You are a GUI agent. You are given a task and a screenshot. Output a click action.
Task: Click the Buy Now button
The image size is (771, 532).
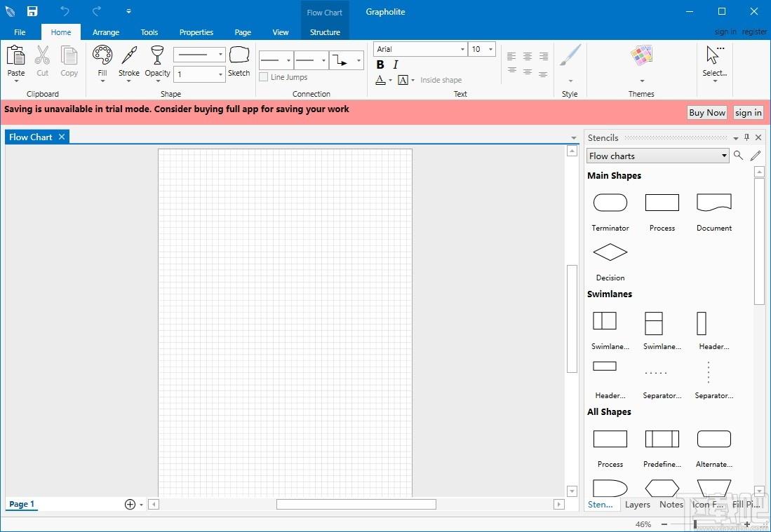[x=707, y=112]
